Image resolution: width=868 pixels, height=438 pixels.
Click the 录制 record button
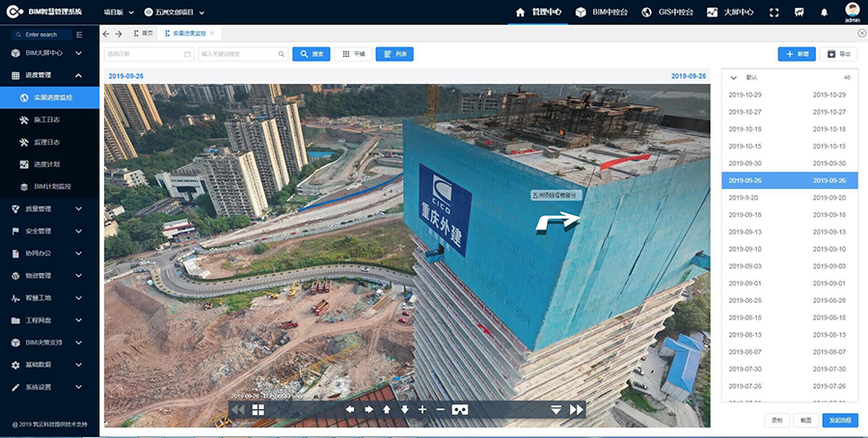point(776,421)
